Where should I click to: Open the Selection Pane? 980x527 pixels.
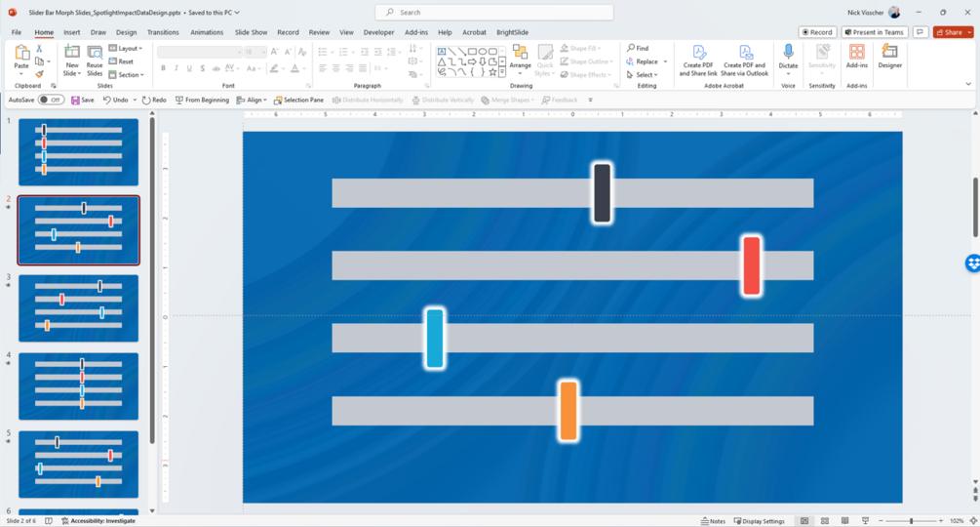[x=298, y=100]
